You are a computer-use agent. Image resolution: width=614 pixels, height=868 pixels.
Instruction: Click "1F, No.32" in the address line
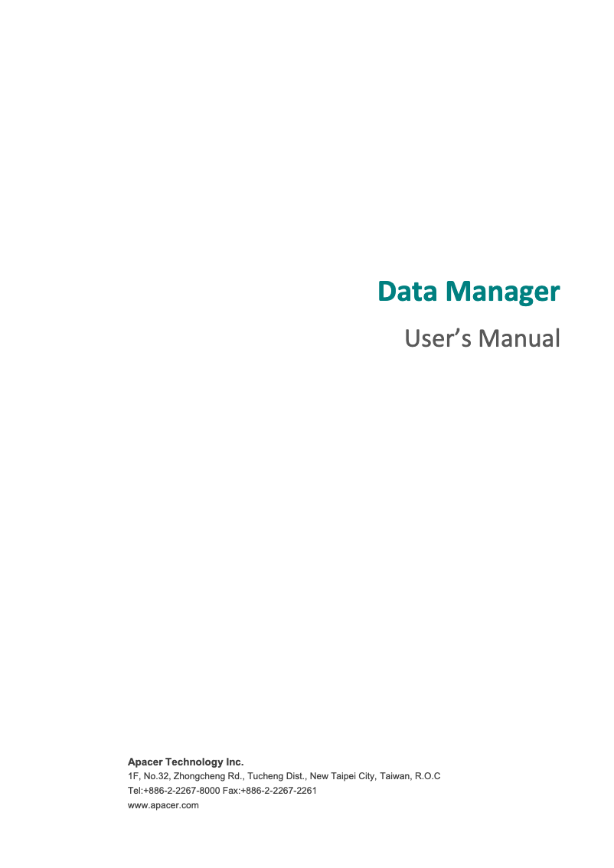[149, 776]
